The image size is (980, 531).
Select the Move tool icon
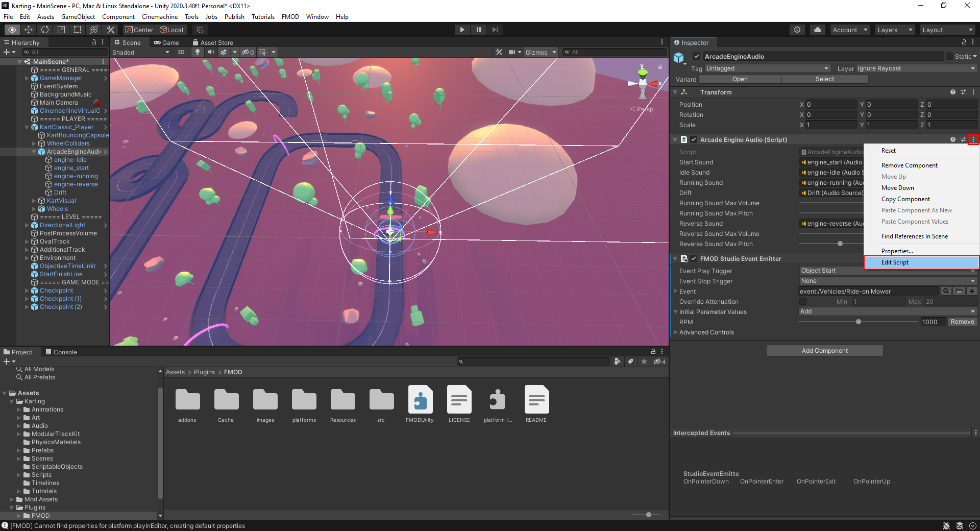coord(29,30)
